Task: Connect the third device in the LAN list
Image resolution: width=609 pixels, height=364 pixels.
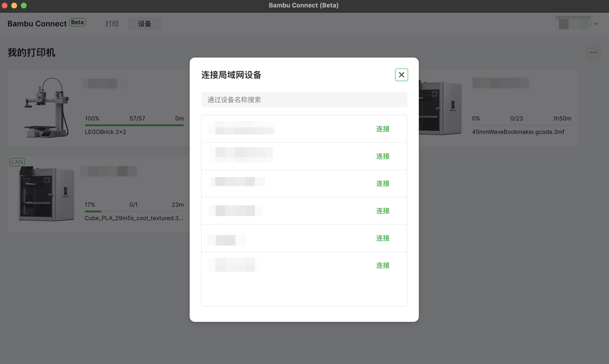Action: pyautogui.click(x=383, y=183)
